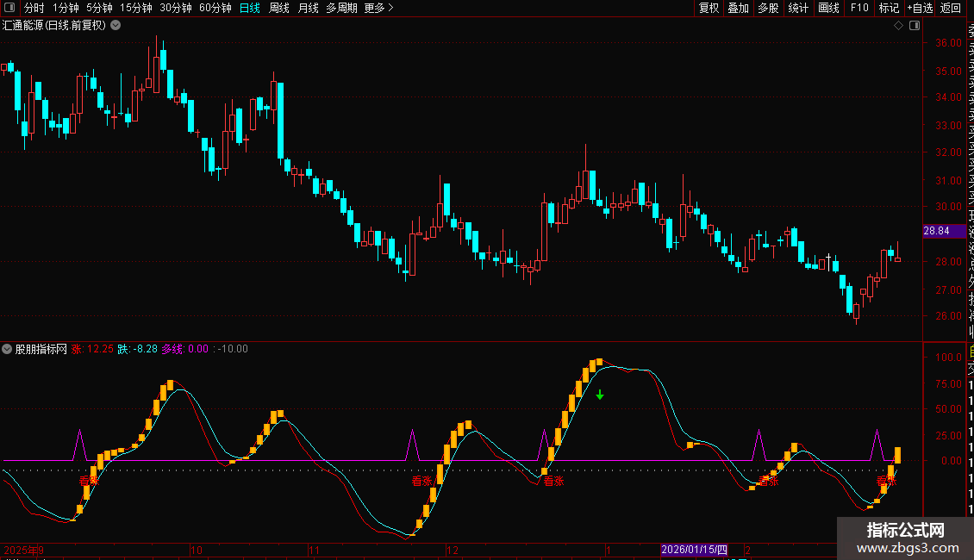Switch to the 分时 view
Image resolution: width=974 pixels, height=560 pixels.
34,8
